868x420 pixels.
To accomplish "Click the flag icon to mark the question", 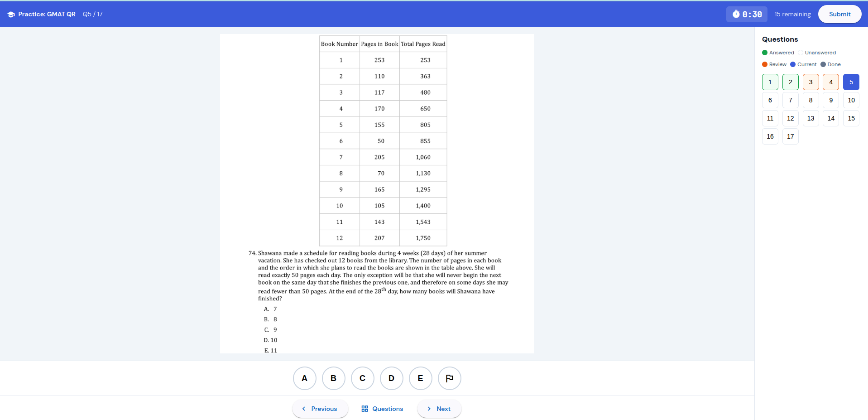I will click(x=449, y=378).
